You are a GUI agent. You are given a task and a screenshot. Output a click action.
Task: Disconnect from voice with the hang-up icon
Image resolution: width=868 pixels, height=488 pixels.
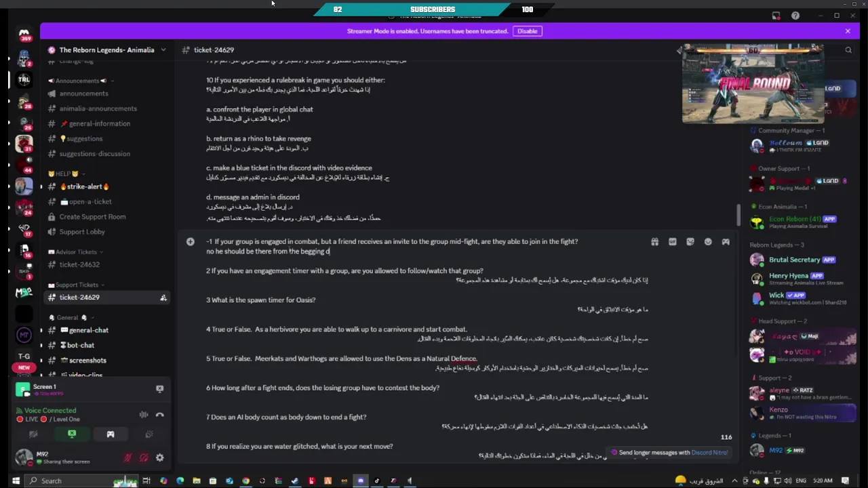click(x=160, y=415)
